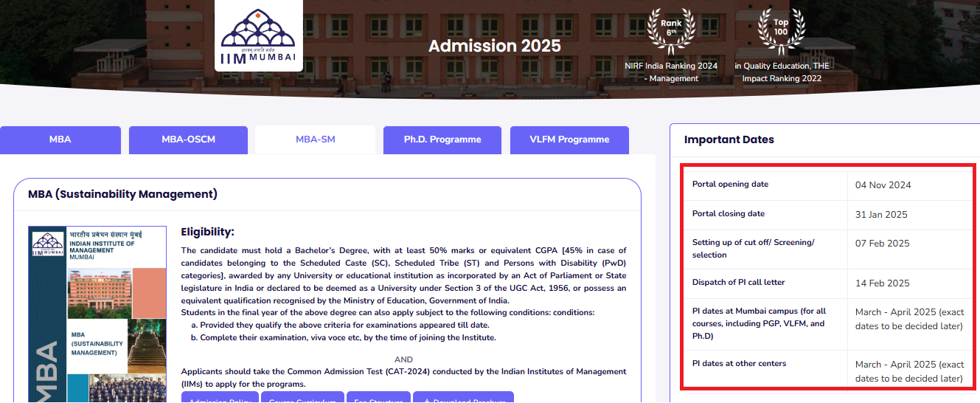This screenshot has width=980, height=403.
Task: Click the NIRF India Ranking 2024 Management caption
Action: coord(671,72)
